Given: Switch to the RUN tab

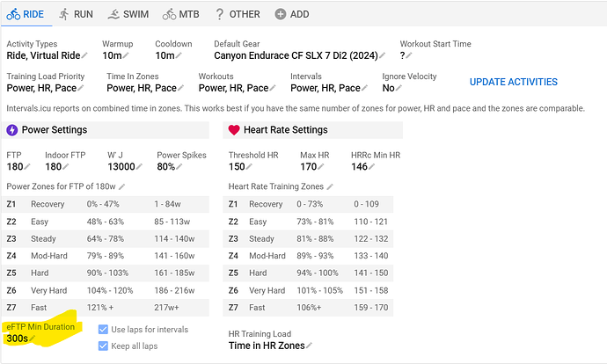Looking at the screenshot, I should pyautogui.click(x=76, y=14).
